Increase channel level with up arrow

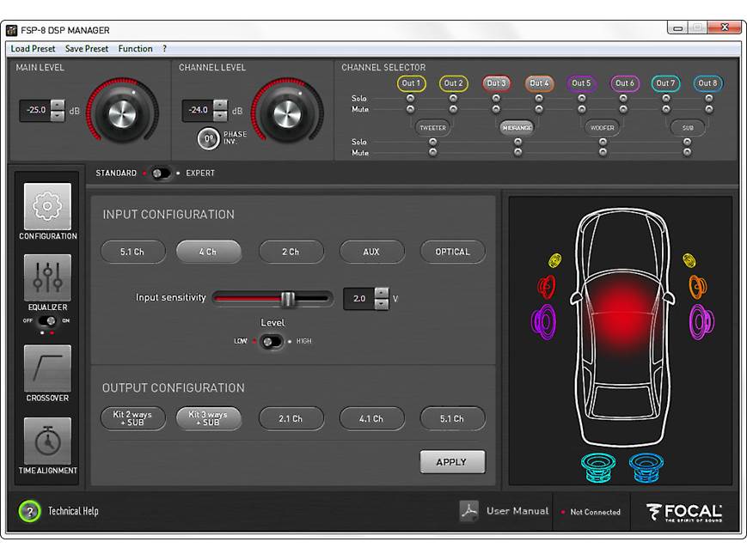click(221, 106)
